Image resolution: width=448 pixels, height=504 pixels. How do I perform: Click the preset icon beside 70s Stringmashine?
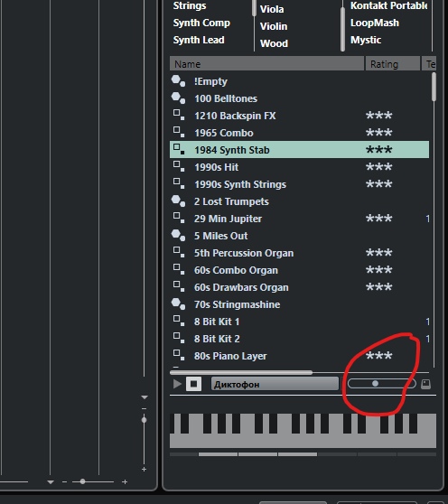tap(178, 304)
